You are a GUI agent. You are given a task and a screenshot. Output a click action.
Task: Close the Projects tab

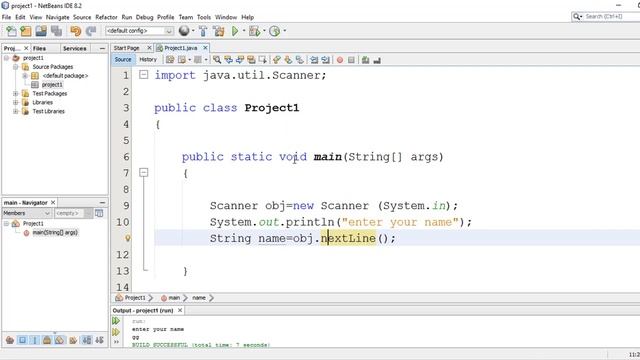(x=26, y=48)
